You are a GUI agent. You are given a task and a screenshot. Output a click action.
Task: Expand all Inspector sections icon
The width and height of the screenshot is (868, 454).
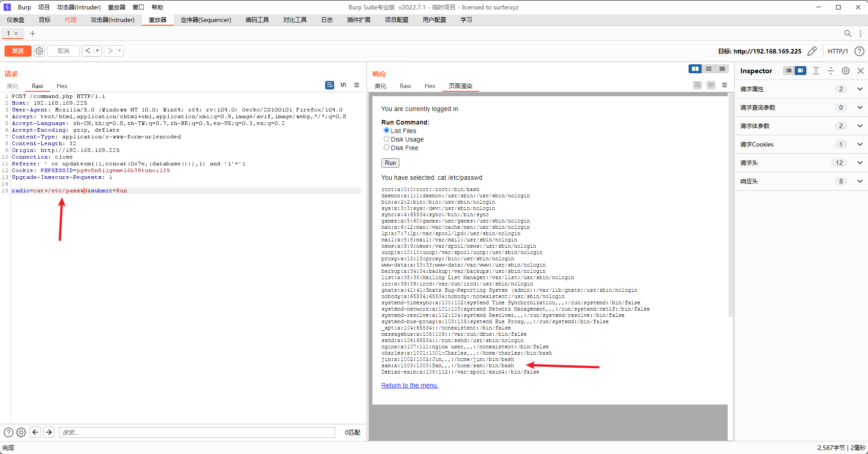pos(816,71)
